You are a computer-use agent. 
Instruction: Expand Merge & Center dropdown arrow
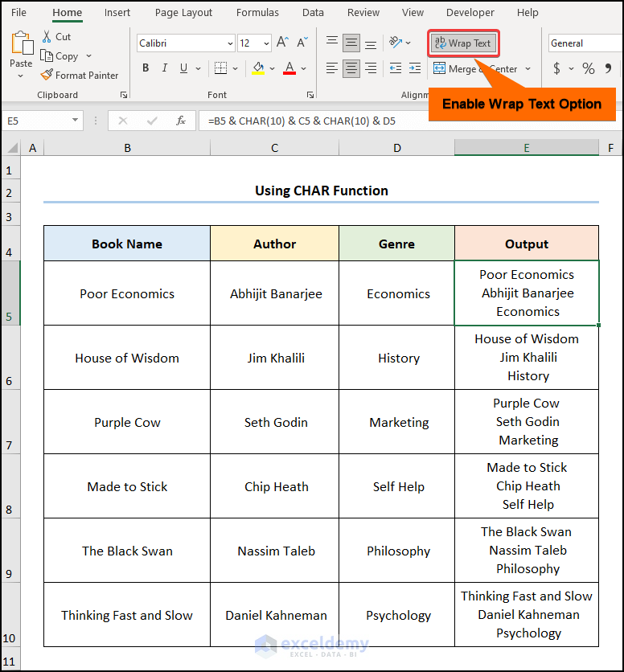(x=528, y=68)
